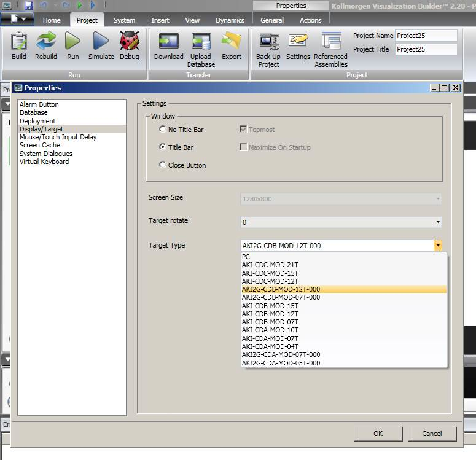This screenshot has height=460, width=476.
Task: Click the Cancel button
Action: 432,434
